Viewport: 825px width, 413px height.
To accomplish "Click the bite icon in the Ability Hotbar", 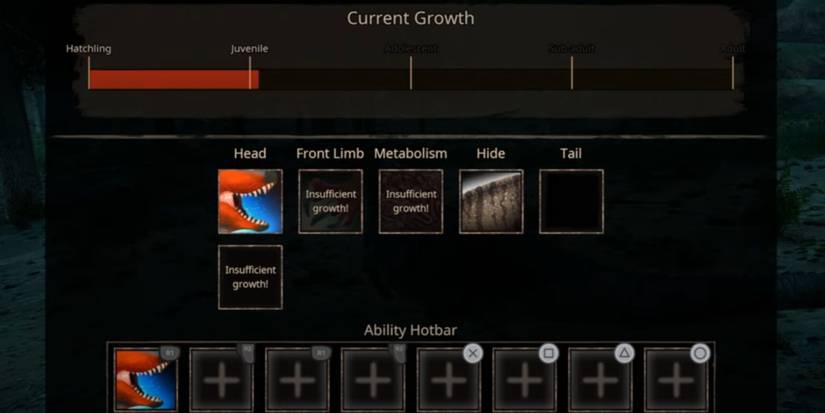I will 146,379.
